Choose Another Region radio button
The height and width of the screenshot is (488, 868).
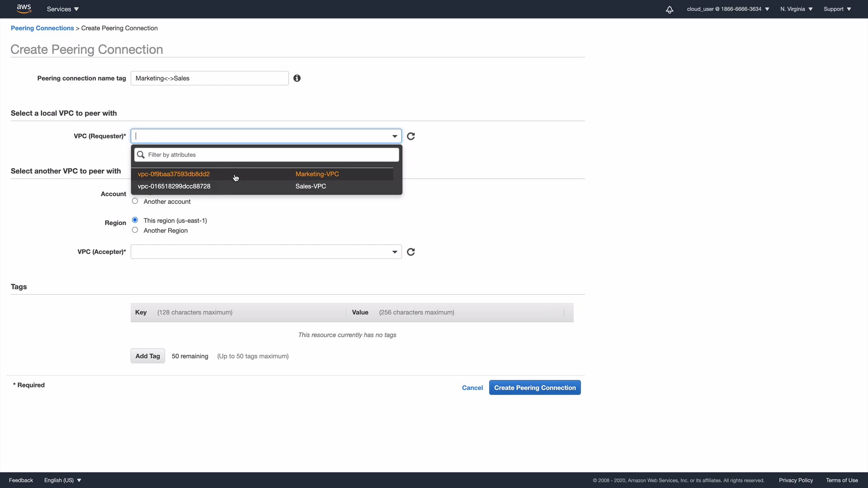pos(135,230)
